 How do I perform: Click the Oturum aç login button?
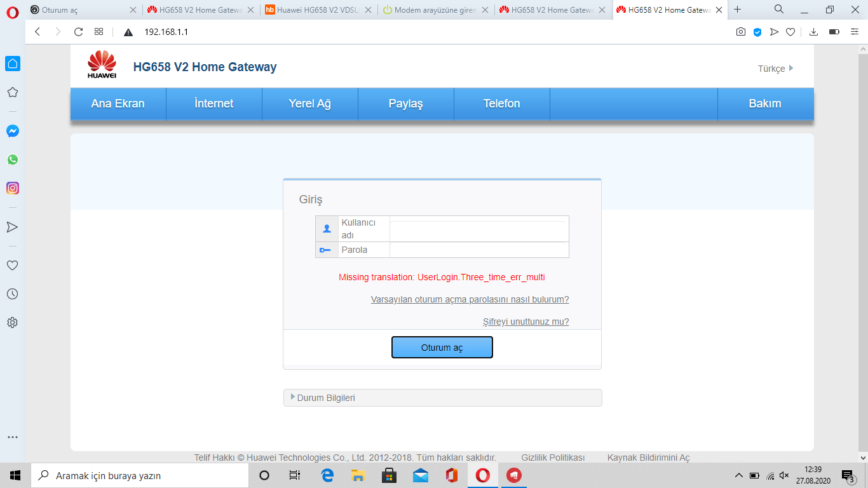pyautogui.click(x=442, y=348)
